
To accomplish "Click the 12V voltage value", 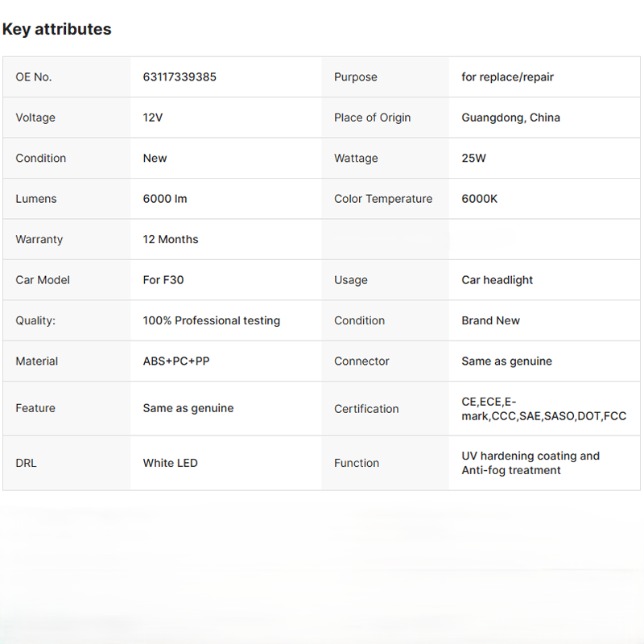I will coord(153,118).
